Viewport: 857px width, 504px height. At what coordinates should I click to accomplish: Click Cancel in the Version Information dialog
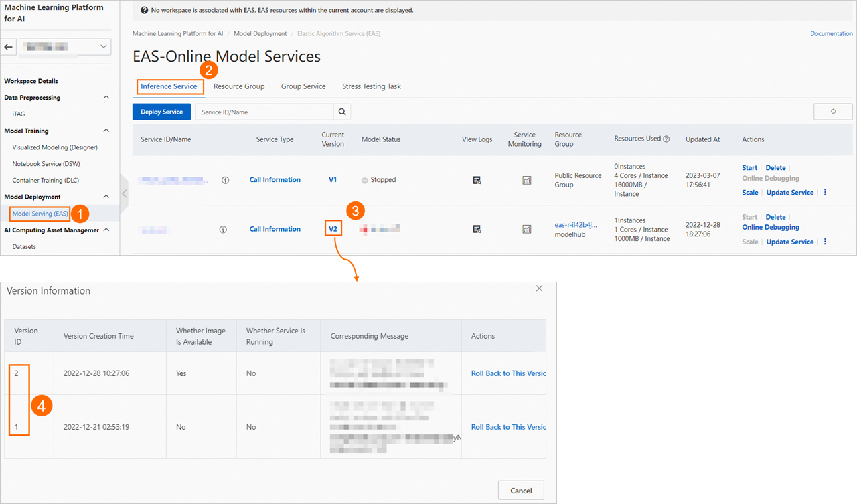coord(521,491)
